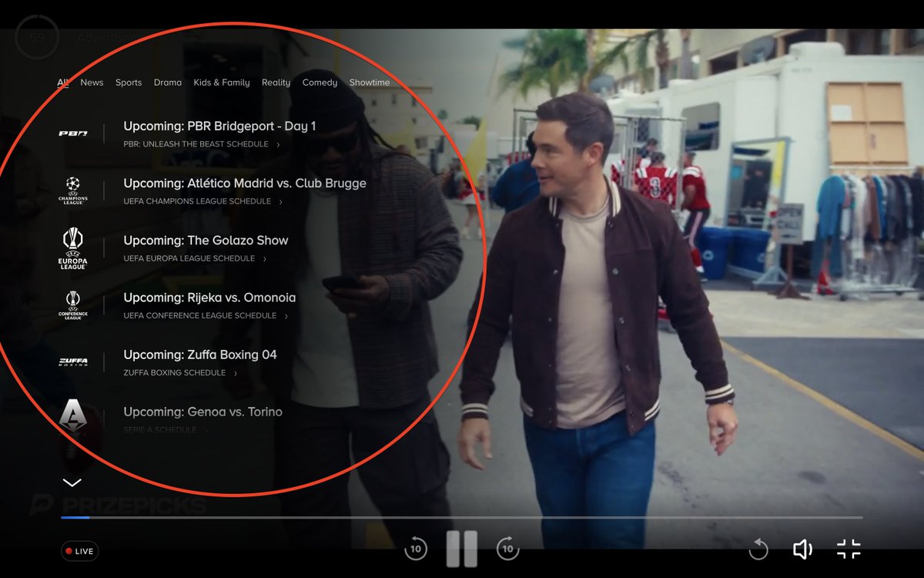Select the Reality category tab
This screenshot has height=578, width=924.
(276, 82)
